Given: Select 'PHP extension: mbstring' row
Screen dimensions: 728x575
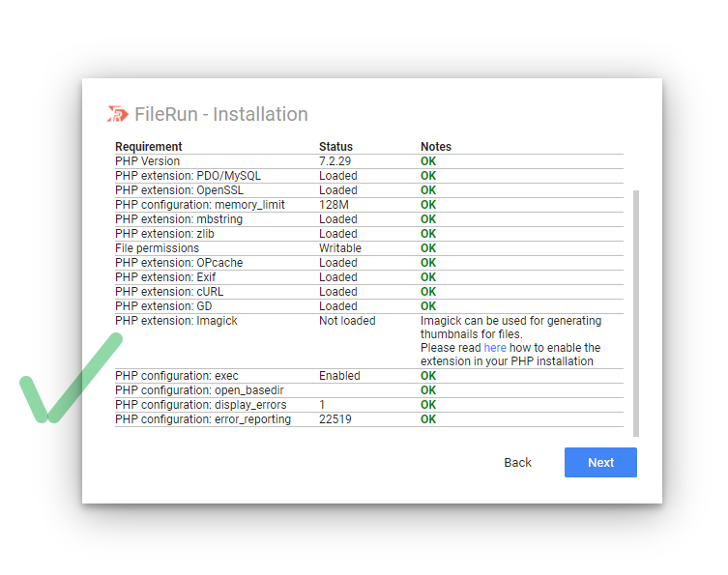Looking at the screenshot, I should (x=369, y=219).
